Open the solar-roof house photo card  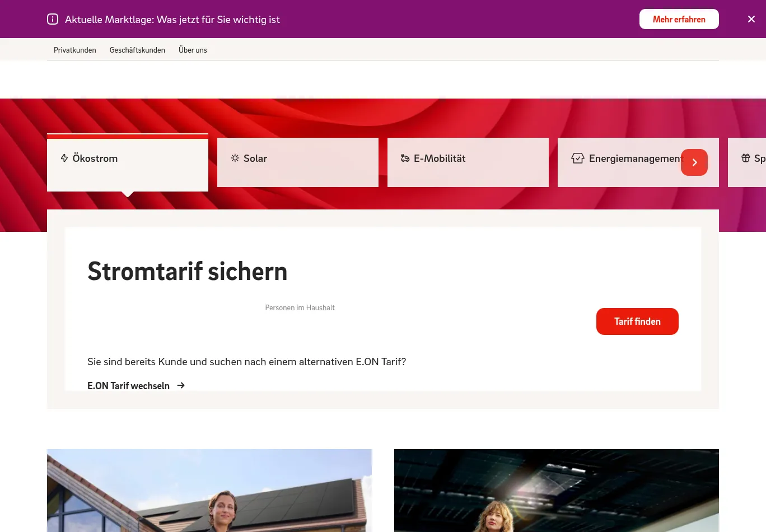pyautogui.click(x=209, y=491)
